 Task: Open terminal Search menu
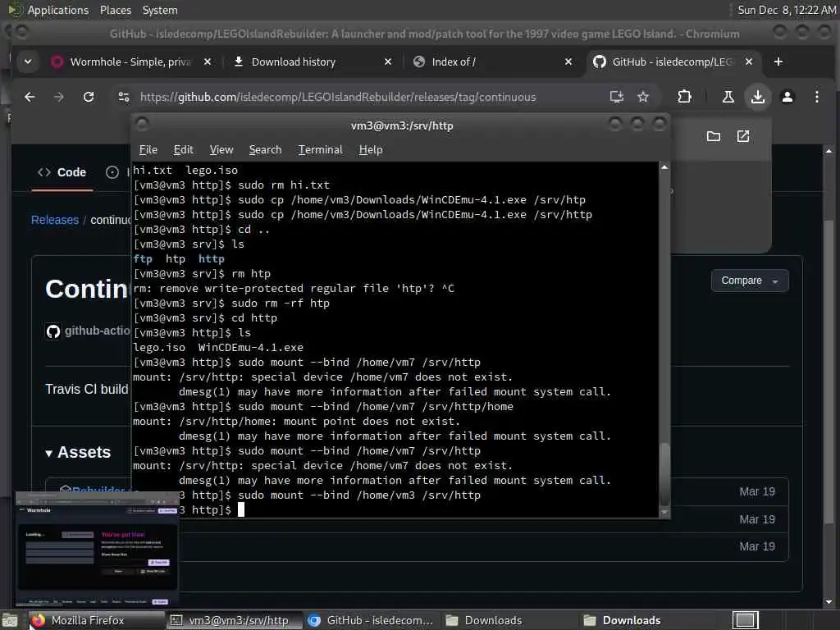point(265,149)
